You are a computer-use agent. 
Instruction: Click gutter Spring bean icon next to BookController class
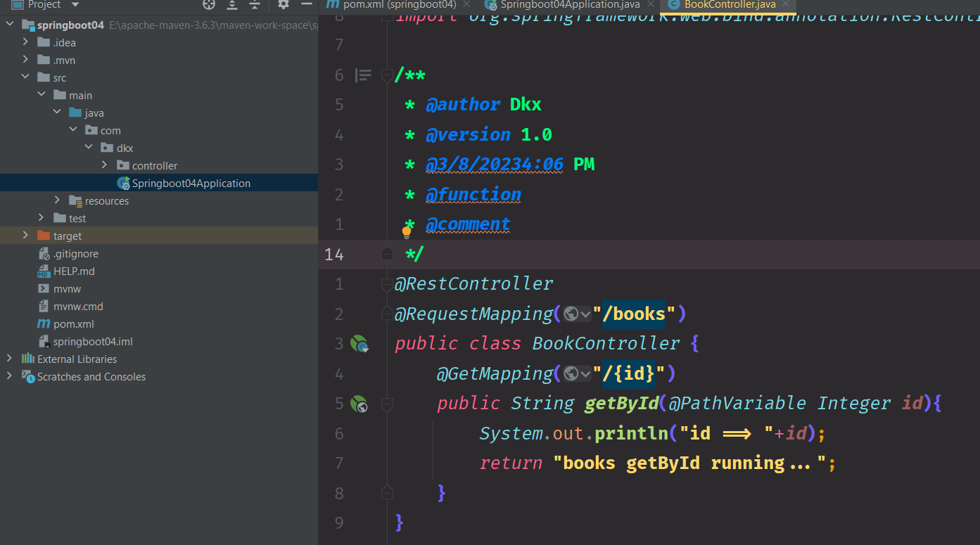pyautogui.click(x=359, y=344)
